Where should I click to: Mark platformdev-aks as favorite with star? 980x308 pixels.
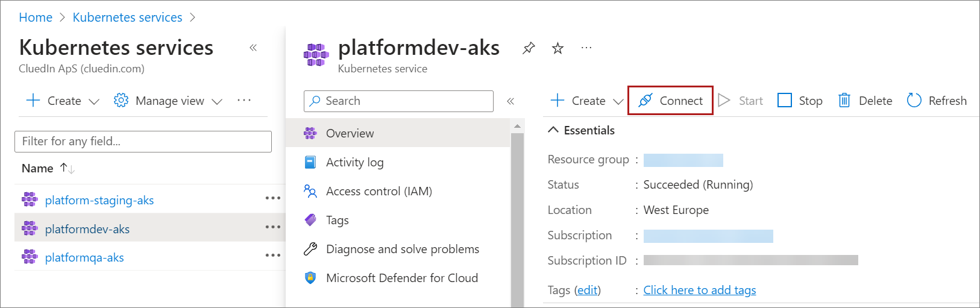click(558, 48)
